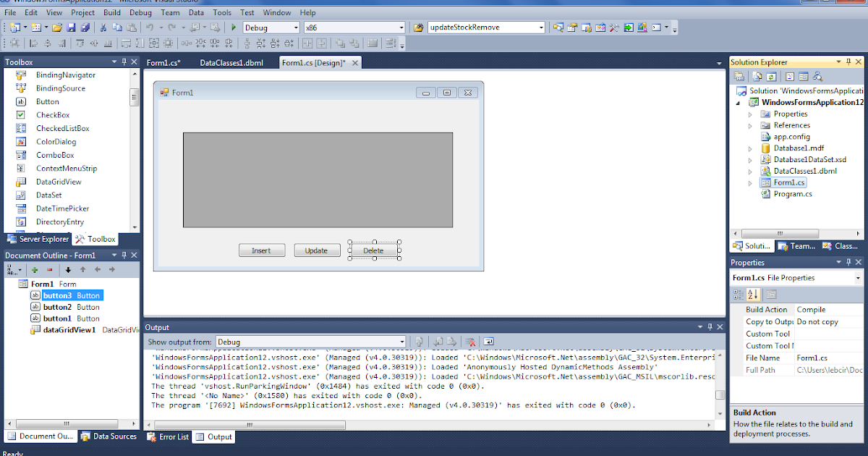This screenshot has height=456, width=868.
Task: Undo the last action via the Undo icon
Action: [x=151, y=27]
